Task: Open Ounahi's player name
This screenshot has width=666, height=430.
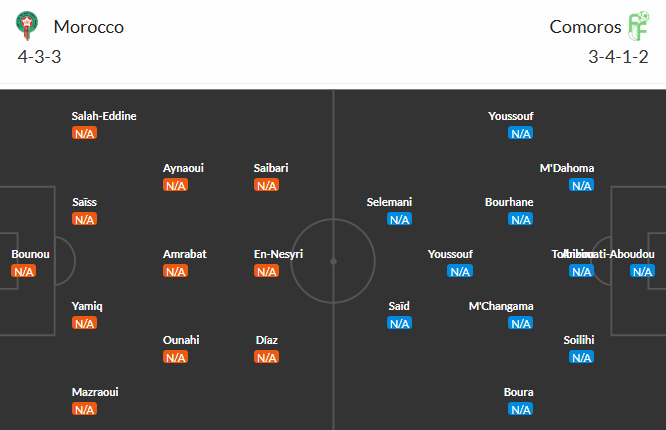Action: [181, 340]
